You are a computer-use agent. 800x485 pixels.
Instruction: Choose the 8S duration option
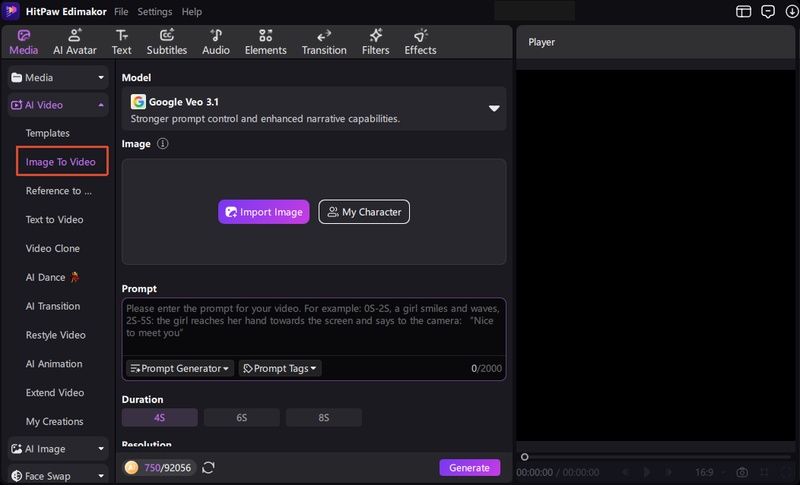click(324, 418)
